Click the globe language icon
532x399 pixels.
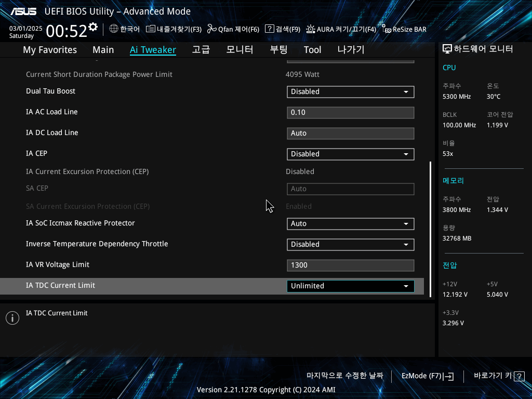[114, 29]
